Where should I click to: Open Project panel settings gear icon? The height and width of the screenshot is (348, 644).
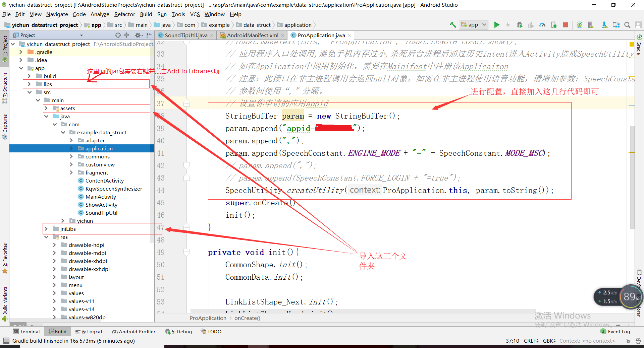(139, 35)
